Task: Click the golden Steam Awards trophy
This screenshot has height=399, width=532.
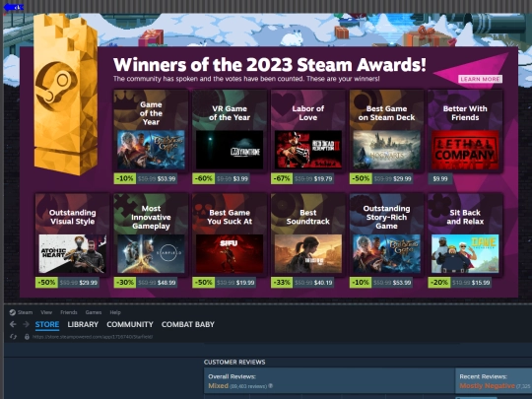Action: click(x=65, y=95)
